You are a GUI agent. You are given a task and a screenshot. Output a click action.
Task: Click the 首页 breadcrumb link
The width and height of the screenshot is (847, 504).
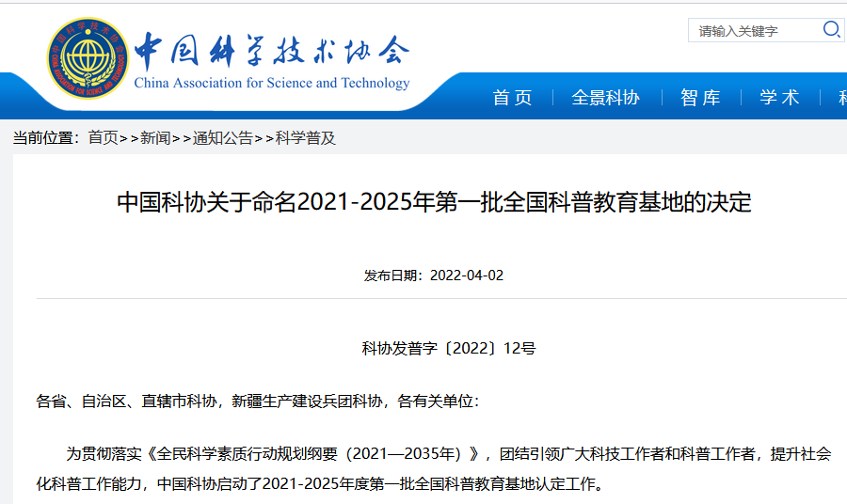point(103,138)
